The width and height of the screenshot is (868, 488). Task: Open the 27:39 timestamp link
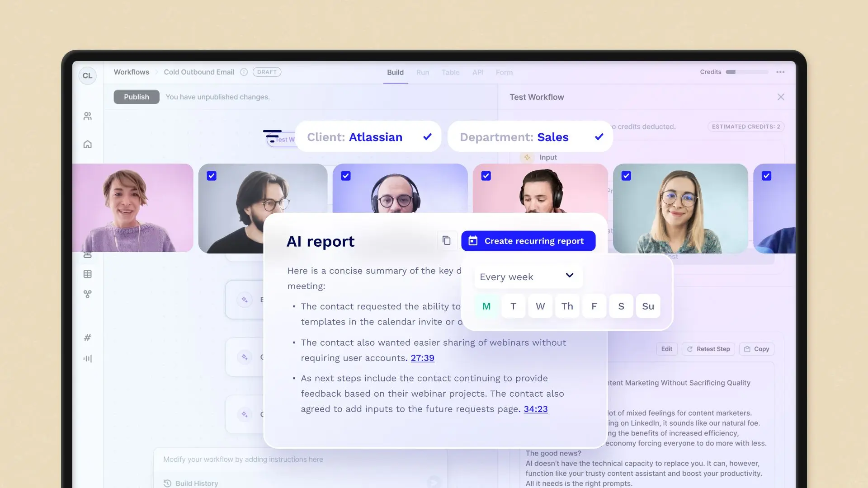click(x=422, y=358)
